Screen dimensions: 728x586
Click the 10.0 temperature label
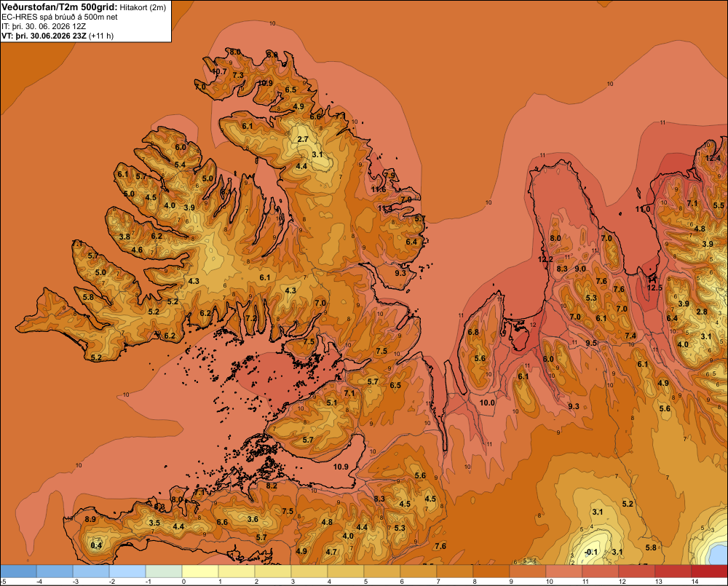[487, 403]
